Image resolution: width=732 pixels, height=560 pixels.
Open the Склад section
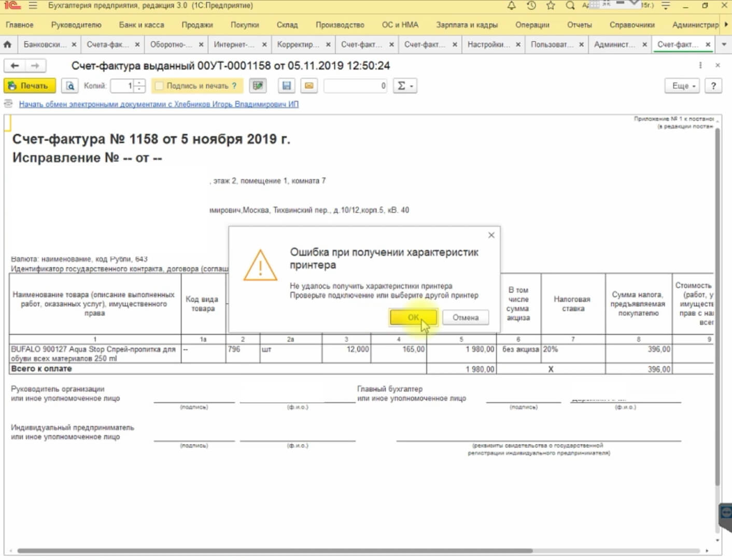(x=287, y=25)
